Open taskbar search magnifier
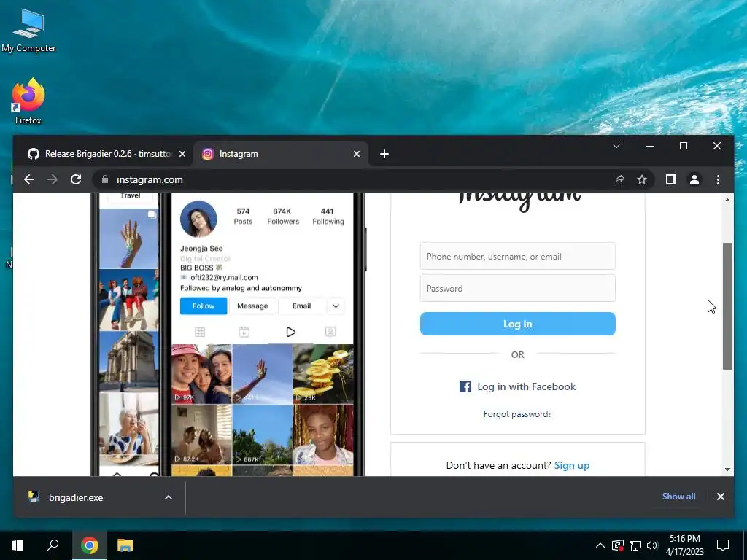 [53, 545]
